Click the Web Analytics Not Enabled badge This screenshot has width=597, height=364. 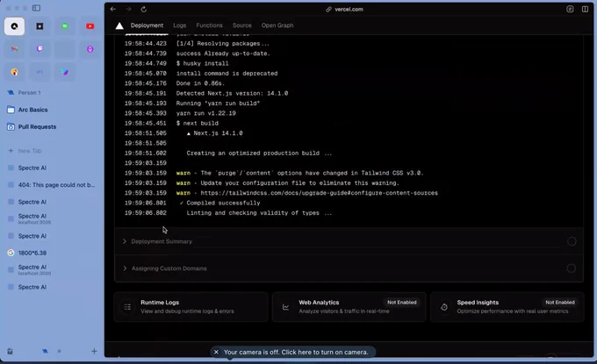click(x=402, y=303)
